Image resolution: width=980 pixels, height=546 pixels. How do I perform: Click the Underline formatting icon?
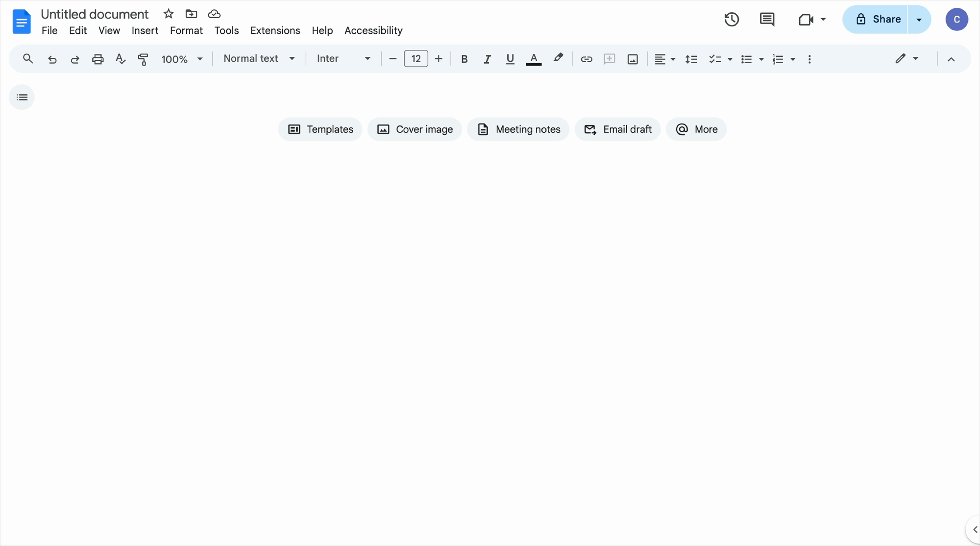(x=510, y=58)
